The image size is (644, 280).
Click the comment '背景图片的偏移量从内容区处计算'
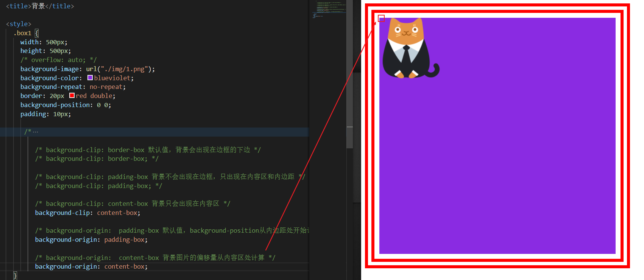[x=214, y=258]
